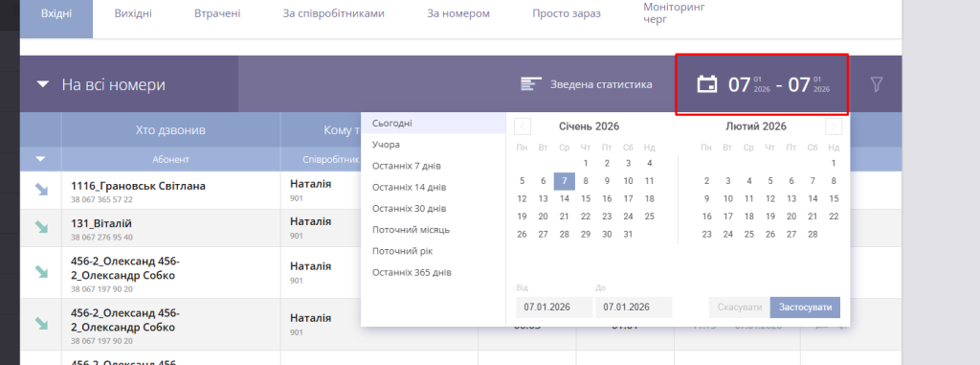Select February 9 in Лютий calendar
Viewport: 980px width, 365px height.
coord(706,198)
